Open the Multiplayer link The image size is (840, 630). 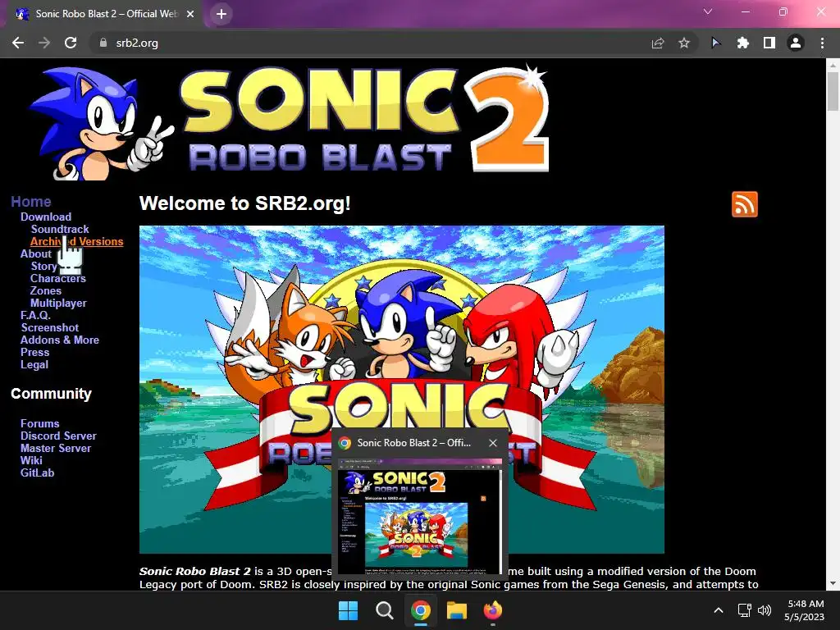click(58, 304)
